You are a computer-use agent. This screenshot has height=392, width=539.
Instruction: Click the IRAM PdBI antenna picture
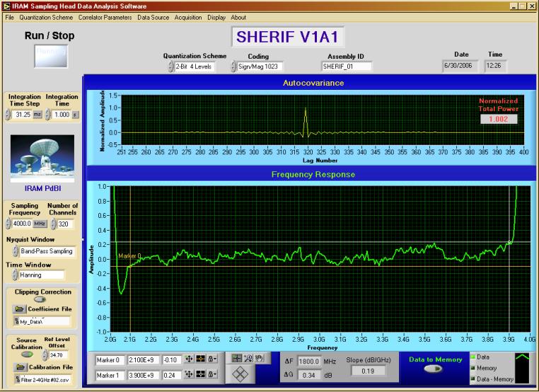[42, 158]
